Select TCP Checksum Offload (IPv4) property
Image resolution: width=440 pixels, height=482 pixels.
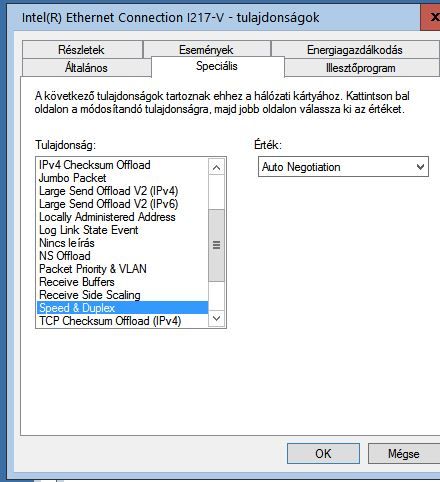(122, 321)
